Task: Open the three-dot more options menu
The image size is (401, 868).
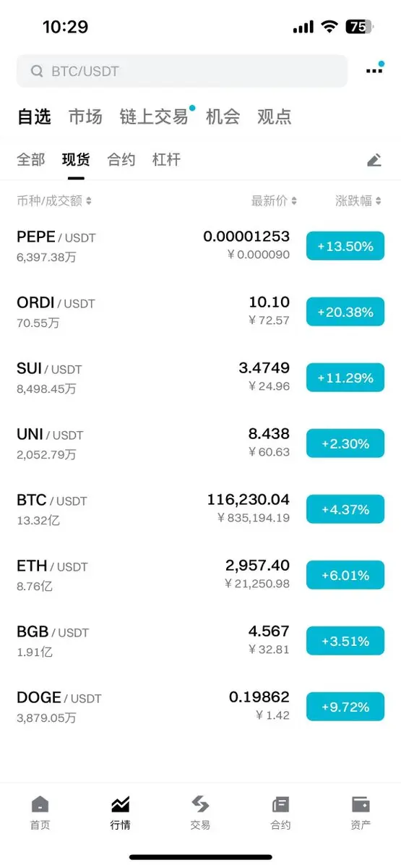Action: (x=374, y=71)
